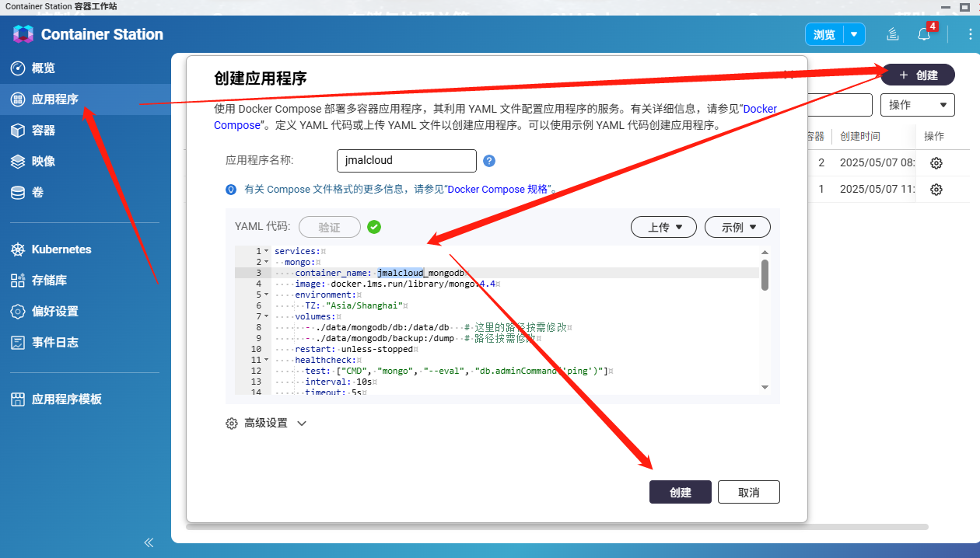Check notifications with the bell icon

pos(924,34)
